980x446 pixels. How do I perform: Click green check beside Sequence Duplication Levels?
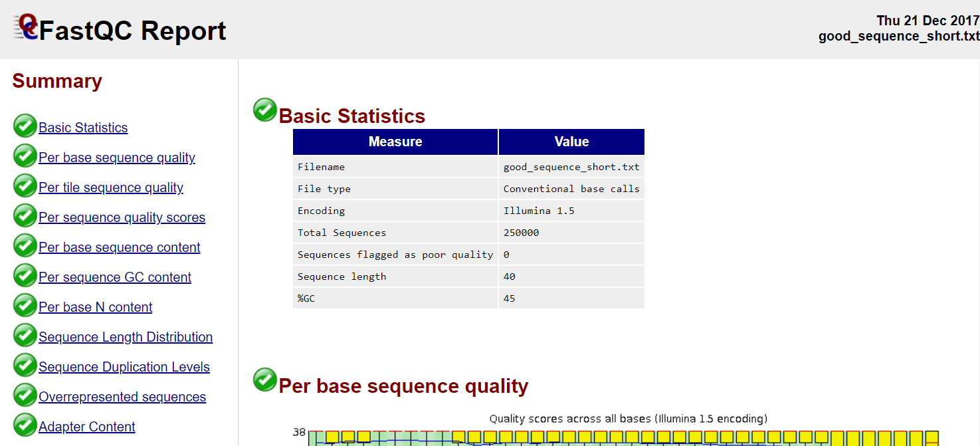pos(25,365)
